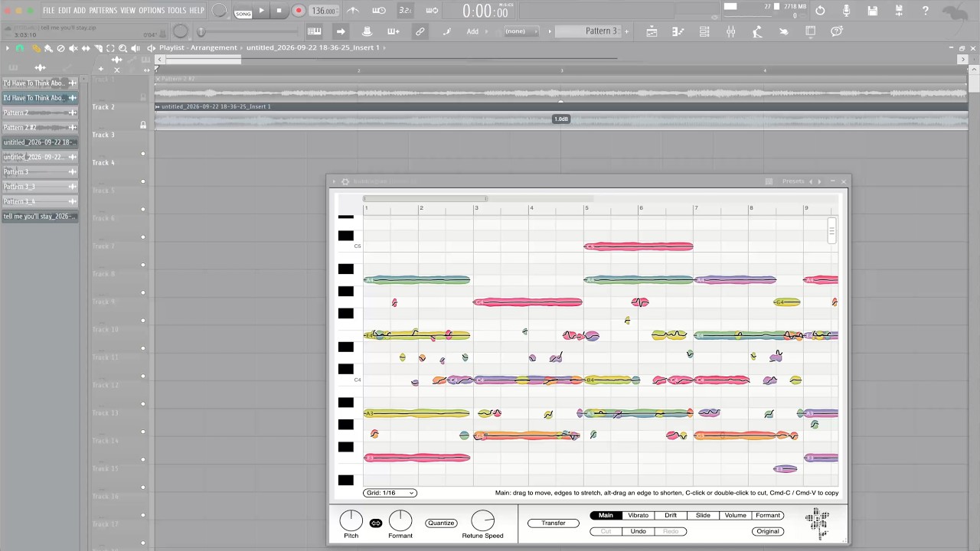Viewport: 980px width, 551px height.
Task: Toggle the Original audio button
Action: click(x=768, y=531)
